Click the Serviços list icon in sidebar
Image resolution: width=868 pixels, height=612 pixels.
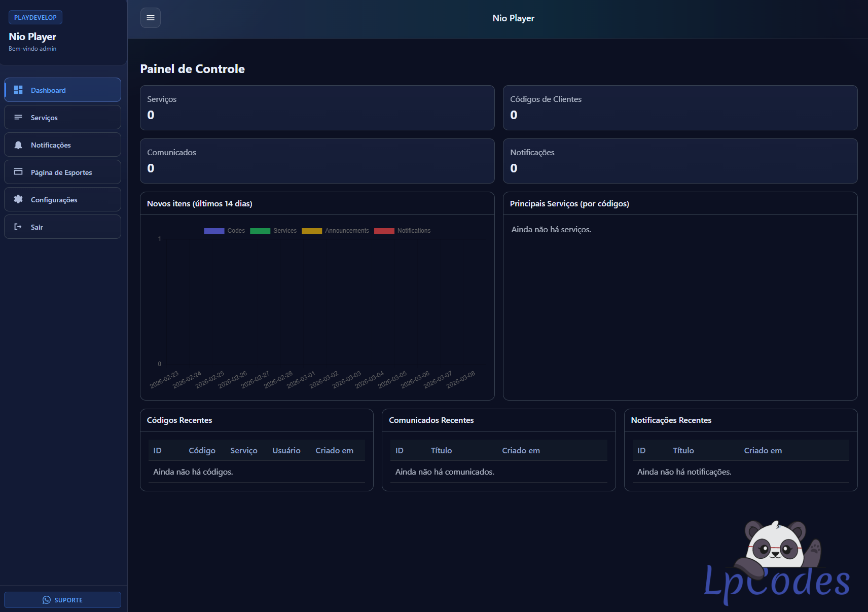click(18, 117)
